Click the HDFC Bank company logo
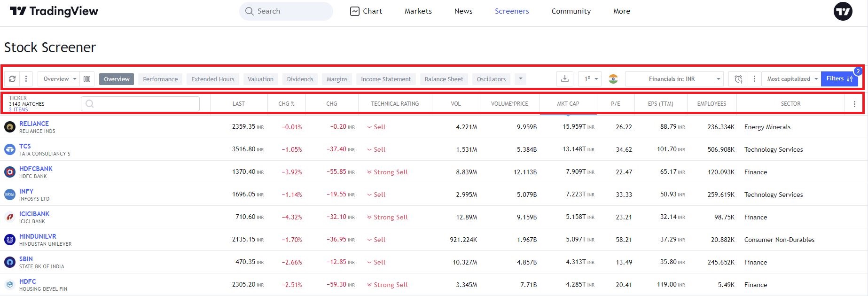 (x=10, y=172)
